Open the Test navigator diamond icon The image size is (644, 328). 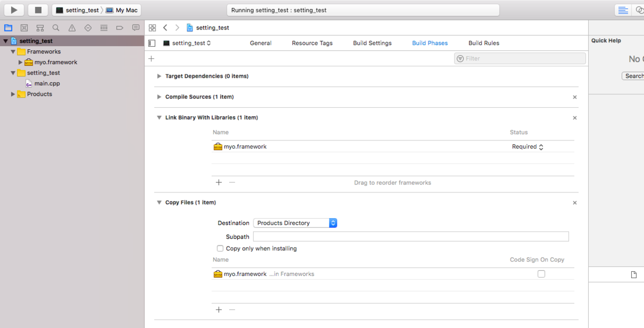point(88,28)
